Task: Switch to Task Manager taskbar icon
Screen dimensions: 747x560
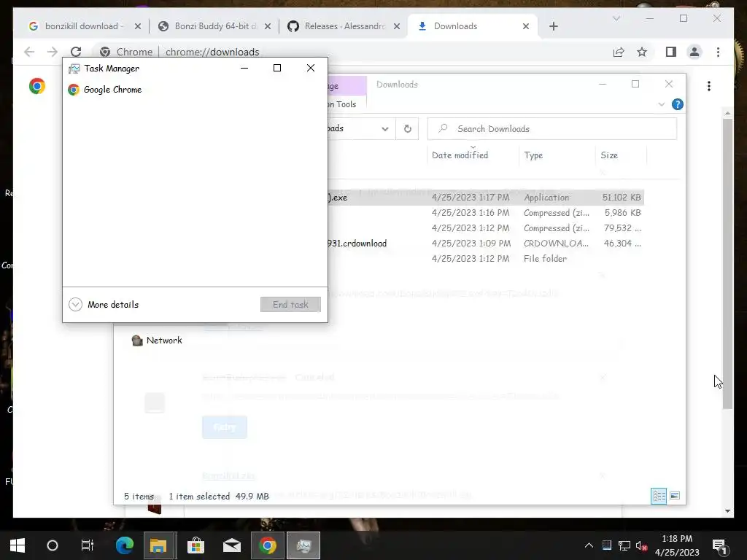Action: (303, 545)
